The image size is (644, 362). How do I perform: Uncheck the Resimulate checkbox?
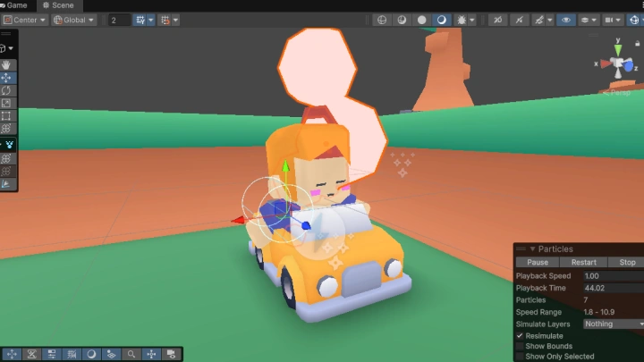[520, 336]
